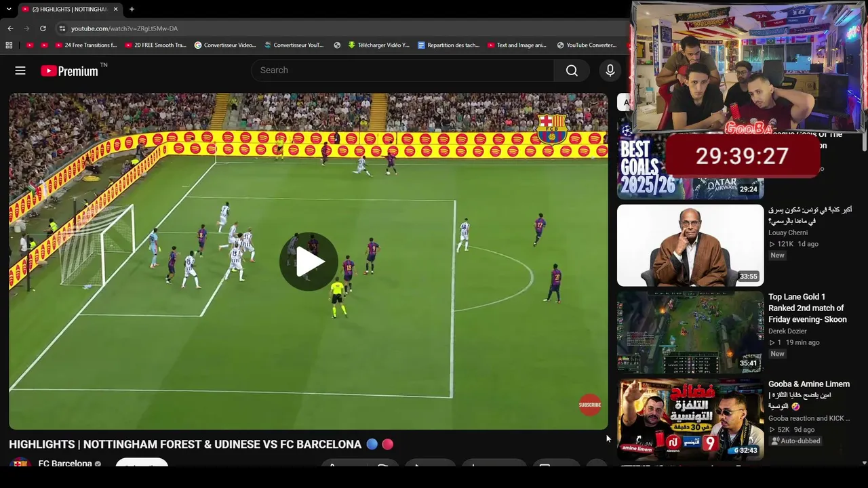
Task: Click the FC Barcelona crest in the video
Action: tap(551, 129)
